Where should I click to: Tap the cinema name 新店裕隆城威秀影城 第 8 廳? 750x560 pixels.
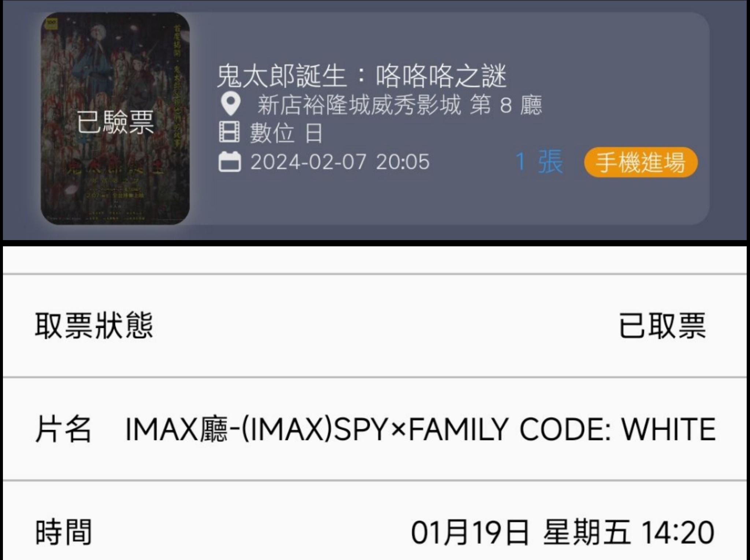pyautogui.click(x=400, y=105)
